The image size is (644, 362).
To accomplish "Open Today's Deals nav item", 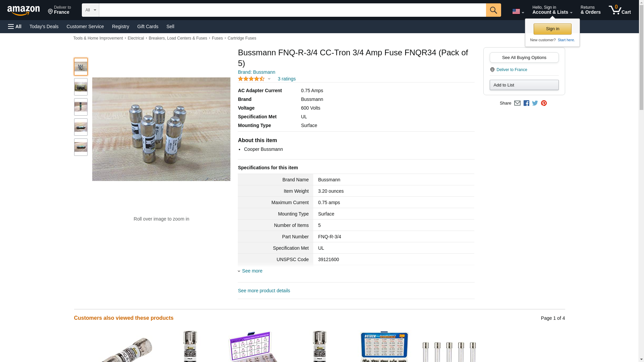I will pos(44,26).
